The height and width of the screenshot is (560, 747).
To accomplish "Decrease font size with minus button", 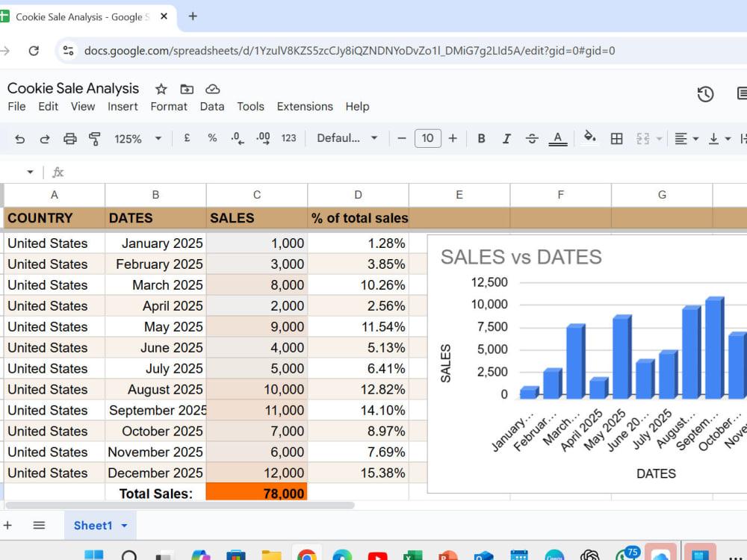I will 402,139.
